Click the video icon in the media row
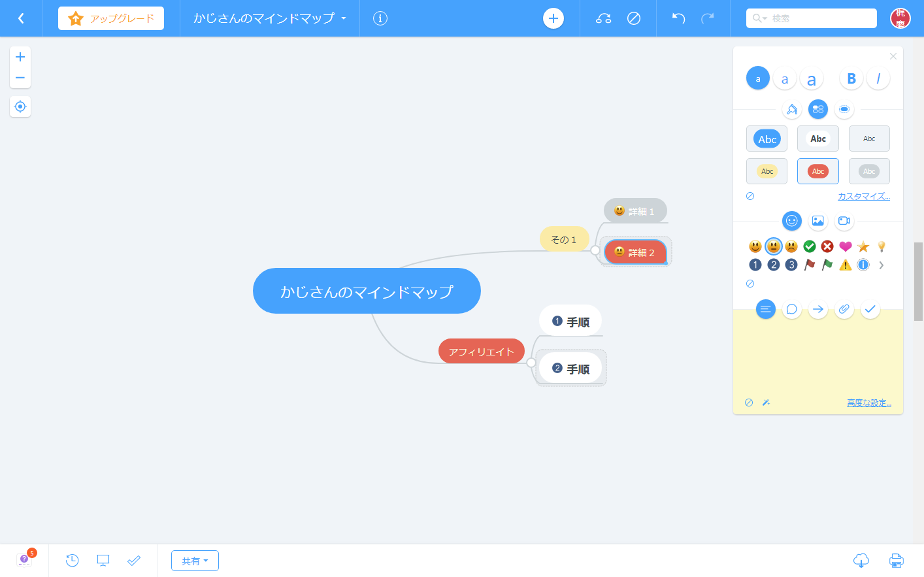 pyautogui.click(x=844, y=221)
